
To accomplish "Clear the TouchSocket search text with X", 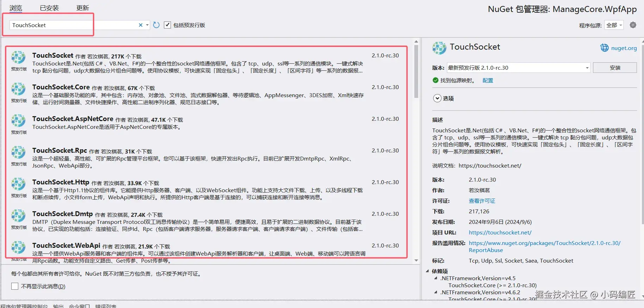I will click(x=141, y=25).
